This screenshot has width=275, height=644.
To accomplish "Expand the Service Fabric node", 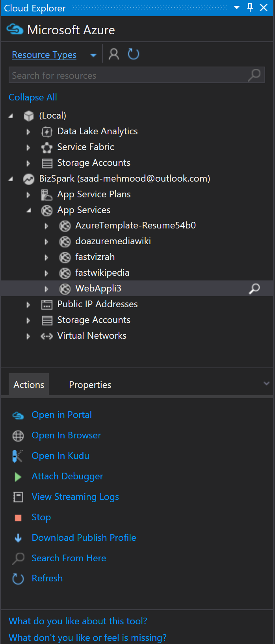I will coord(28,147).
